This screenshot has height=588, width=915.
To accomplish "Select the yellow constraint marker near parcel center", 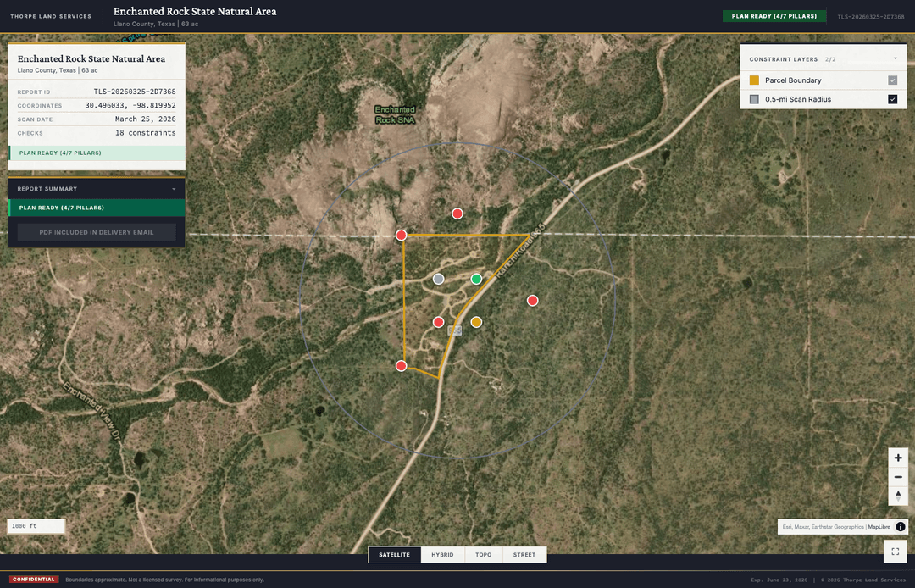I will pyautogui.click(x=475, y=321).
